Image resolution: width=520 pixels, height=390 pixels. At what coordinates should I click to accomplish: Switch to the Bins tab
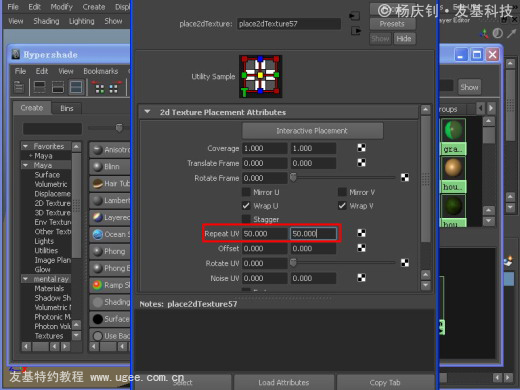[67, 108]
